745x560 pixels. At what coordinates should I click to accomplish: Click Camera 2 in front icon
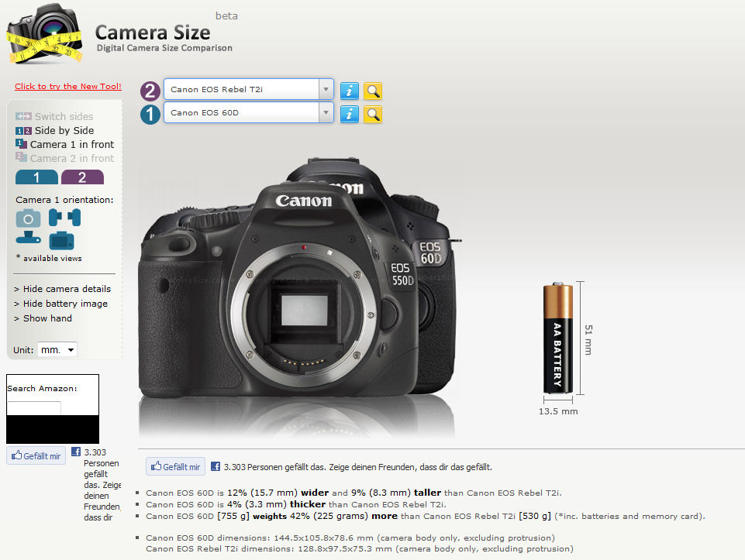(x=22, y=157)
